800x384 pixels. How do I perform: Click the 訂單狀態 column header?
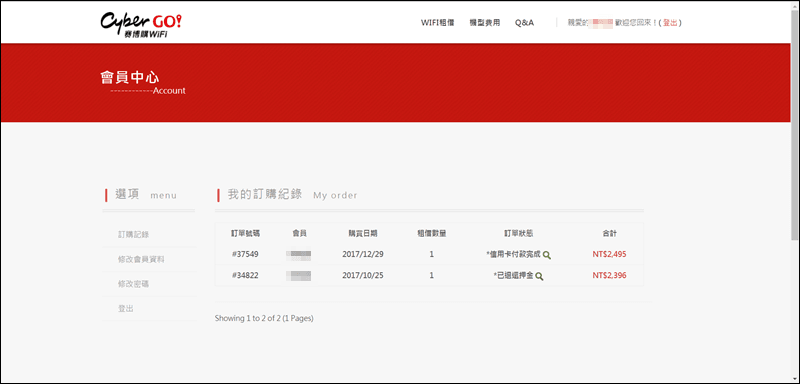[x=518, y=233]
